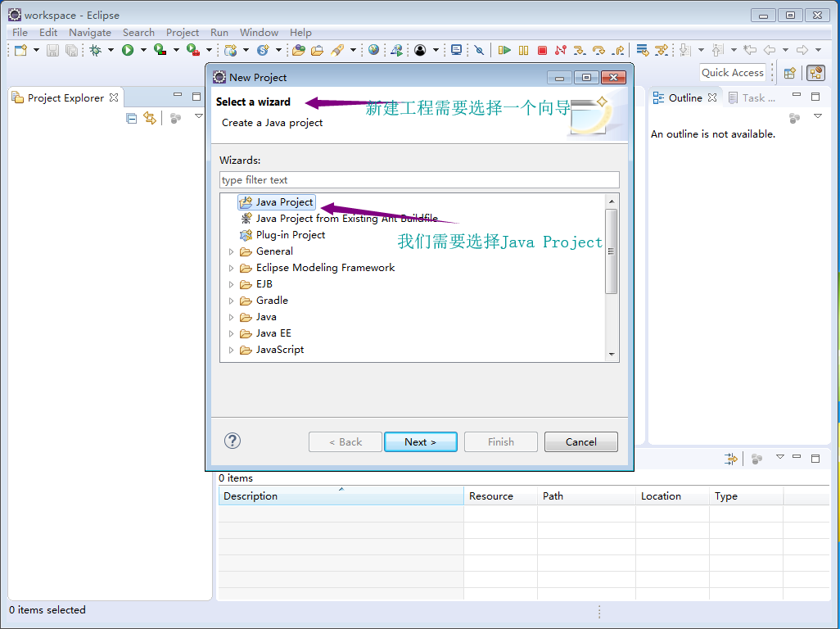Click the New Dynamic Web Project icon
Viewport: 840px width, 629px height.
click(x=230, y=50)
